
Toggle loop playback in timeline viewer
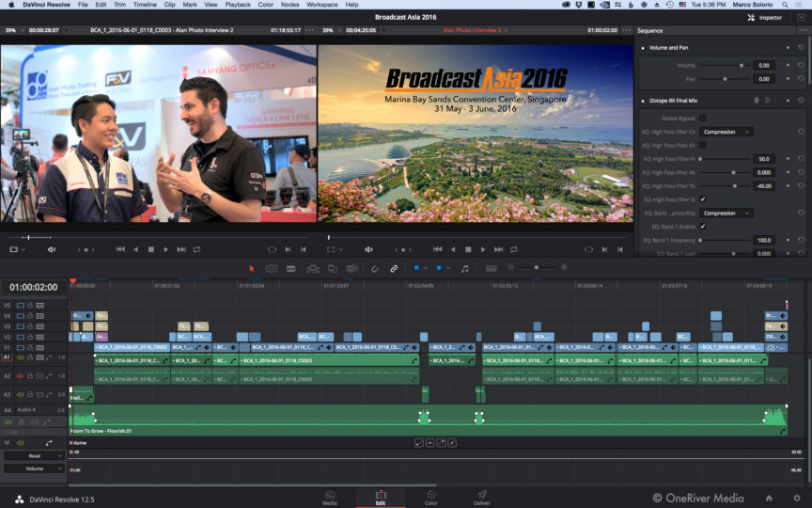514,249
